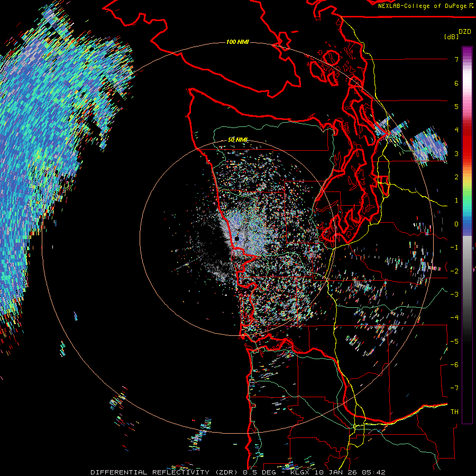Image resolution: width=476 pixels, height=476 pixels.
Task: Click the black radar site dot
Action: [x=237, y=239]
